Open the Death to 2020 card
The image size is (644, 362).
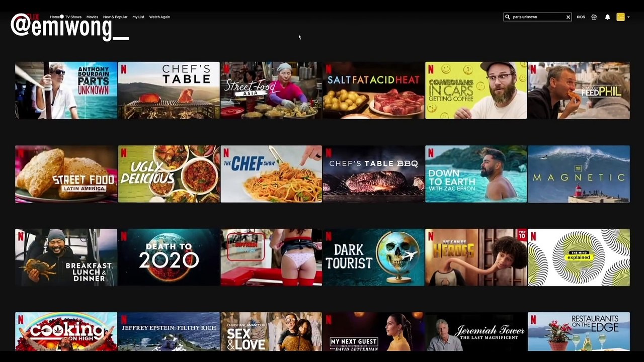[169, 257]
